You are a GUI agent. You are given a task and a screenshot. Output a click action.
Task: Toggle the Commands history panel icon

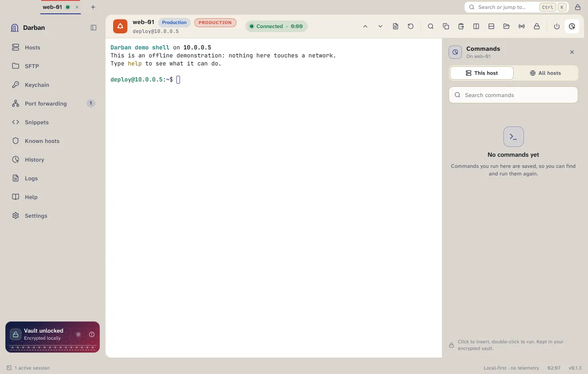point(572,26)
